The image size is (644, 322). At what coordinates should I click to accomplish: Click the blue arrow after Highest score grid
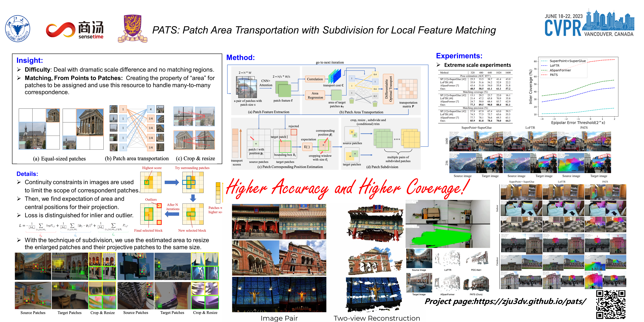172,182
